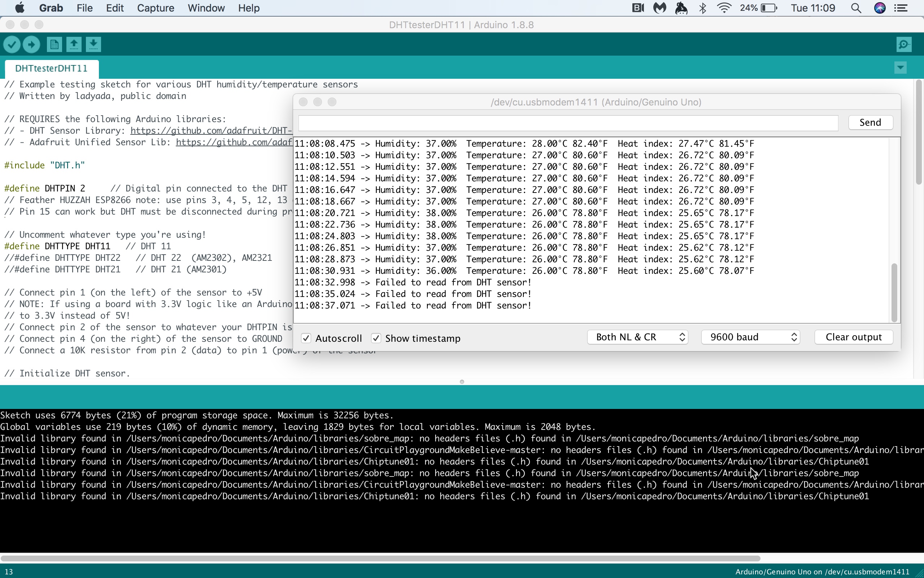Click the "Sketch uses 6774 bytes" console line

197,415
